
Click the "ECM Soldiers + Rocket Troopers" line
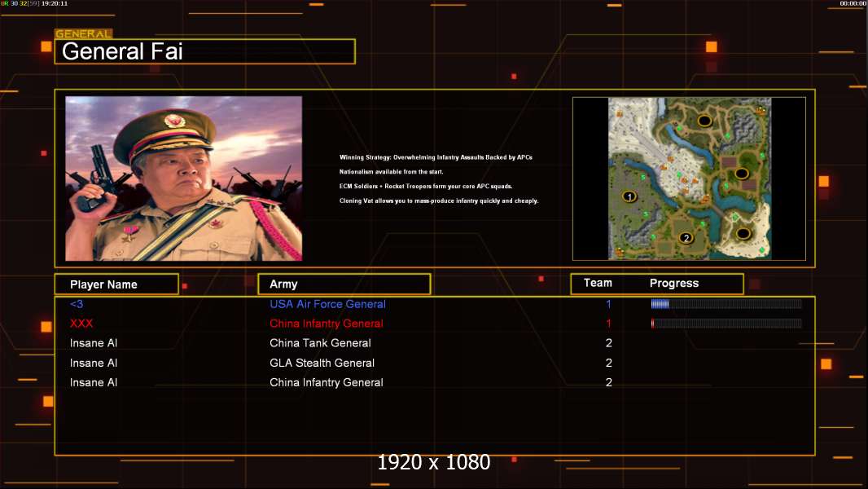pos(426,186)
